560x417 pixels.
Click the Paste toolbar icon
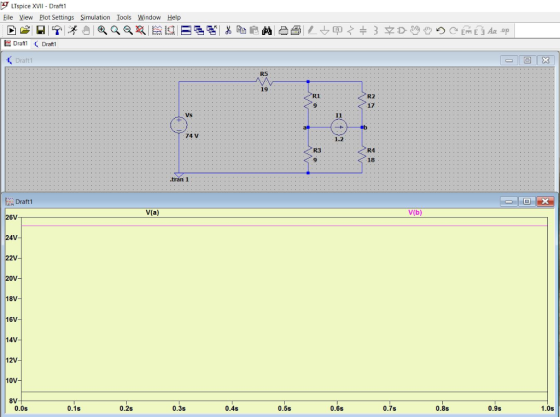[x=254, y=31]
